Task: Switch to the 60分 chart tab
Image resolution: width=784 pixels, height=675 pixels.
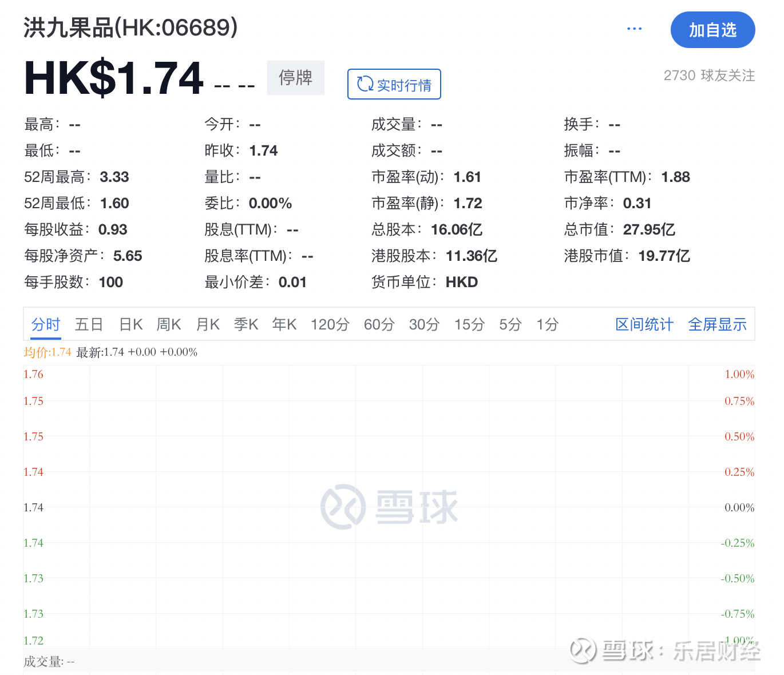Action: click(x=379, y=325)
